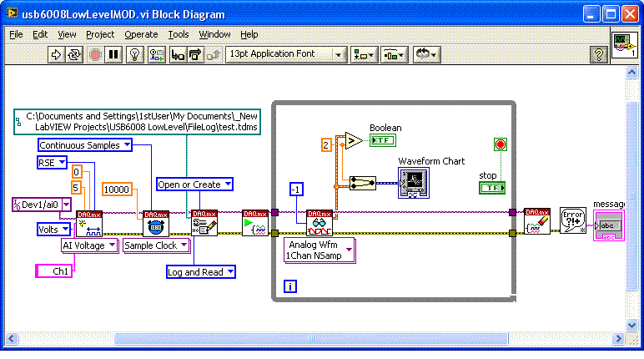Click the 10000 rate constant
The width and height of the screenshot is (644, 359).
click(x=117, y=190)
